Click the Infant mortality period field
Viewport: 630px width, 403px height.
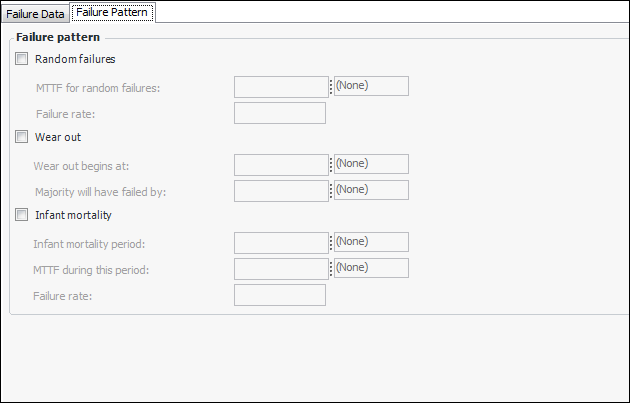[281, 243]
